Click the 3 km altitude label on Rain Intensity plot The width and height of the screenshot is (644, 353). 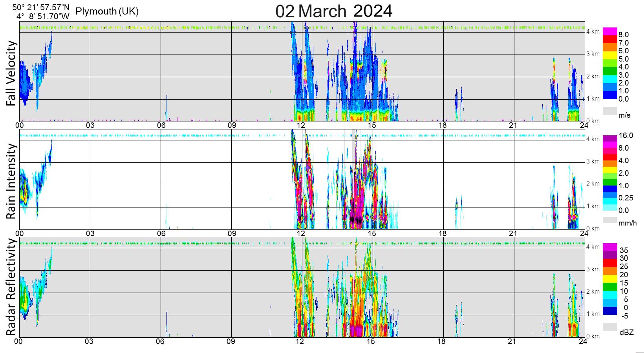point(593,161)
